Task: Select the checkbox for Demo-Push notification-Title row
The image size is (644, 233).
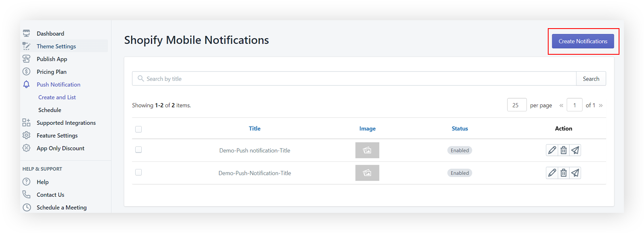Action: click(138, 149)
